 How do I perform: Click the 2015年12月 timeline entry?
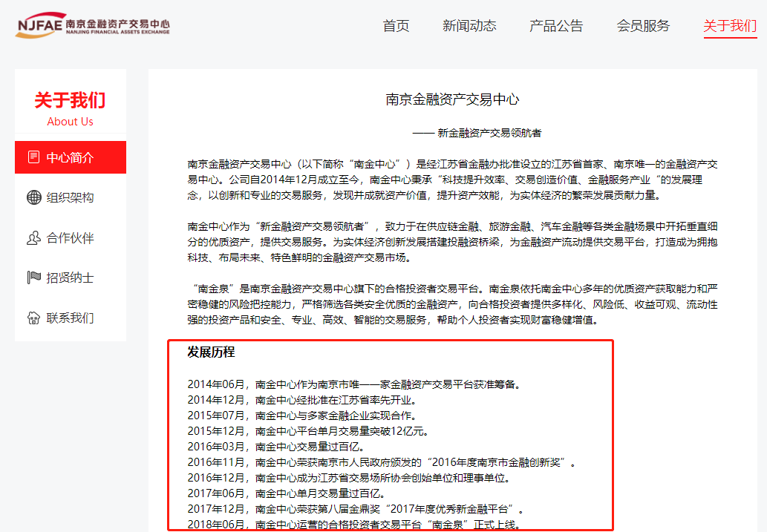[x=309, y=431]
